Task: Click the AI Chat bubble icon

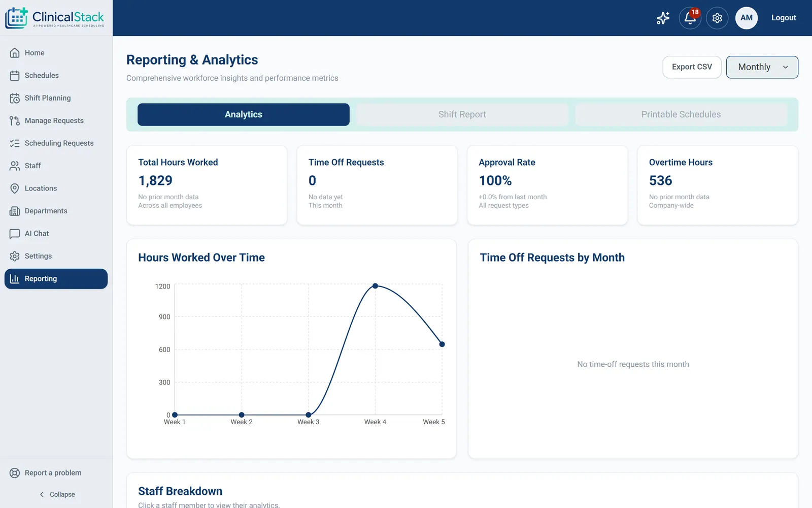Action: (x=15, y=234)
